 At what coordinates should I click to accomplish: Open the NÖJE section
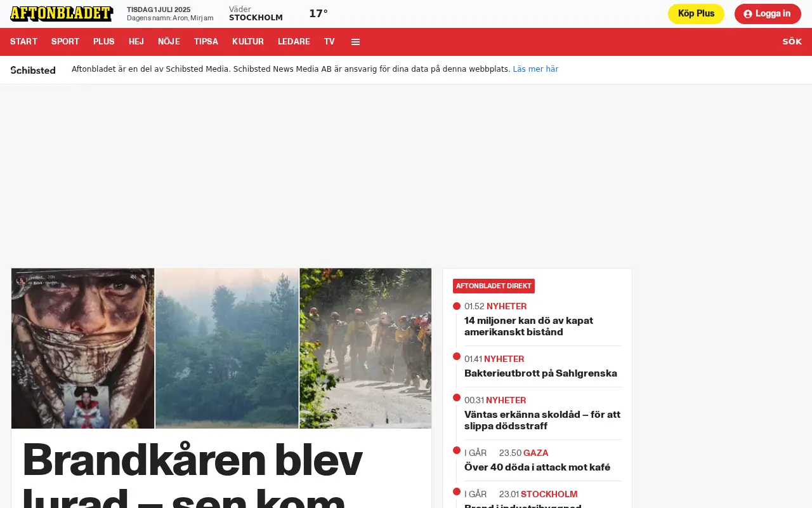tap(169, 42)
